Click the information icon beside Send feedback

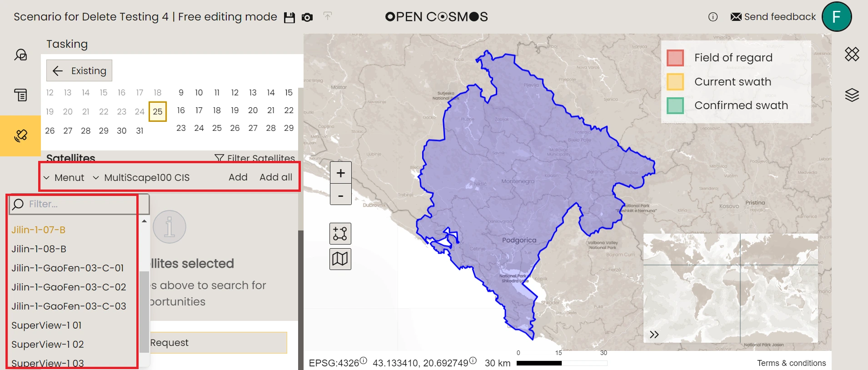(x=713, y=17)
